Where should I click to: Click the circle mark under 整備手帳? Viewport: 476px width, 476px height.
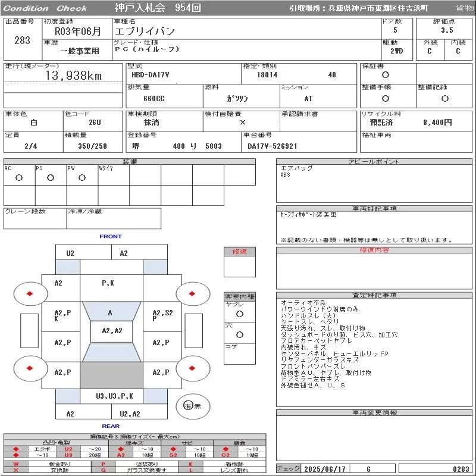coord(385,98)
